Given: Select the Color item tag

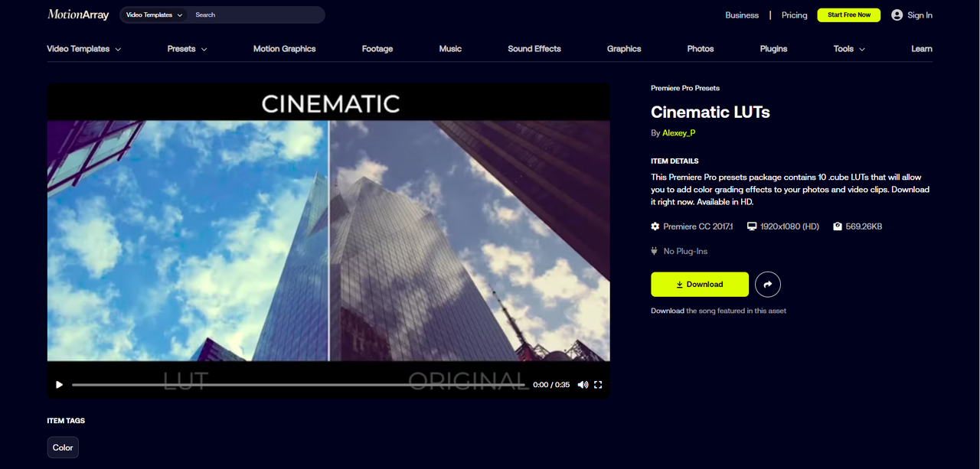Looking at the screenshot, I should pos(63,448).
